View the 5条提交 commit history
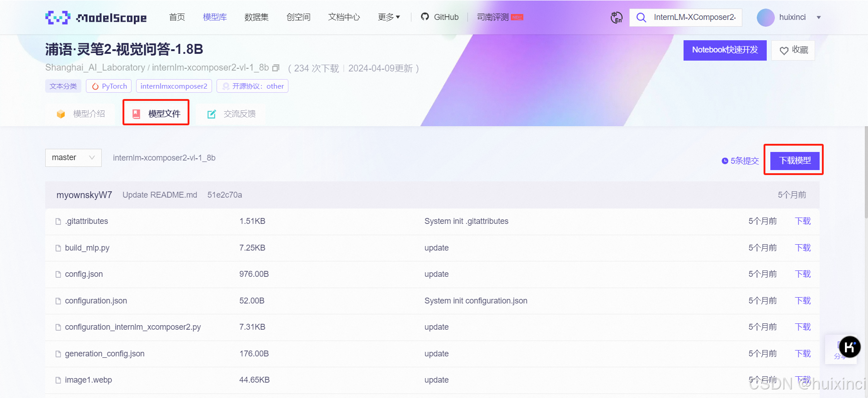Screen dimensions: 868x398 click(x=740, y=161)
